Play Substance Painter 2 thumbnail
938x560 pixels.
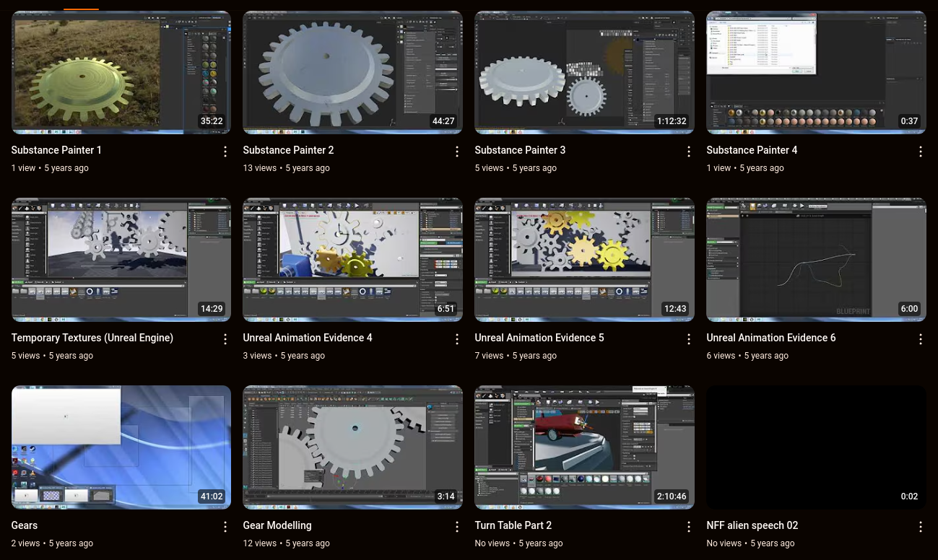pyautogui.click(x=353, y=72)
